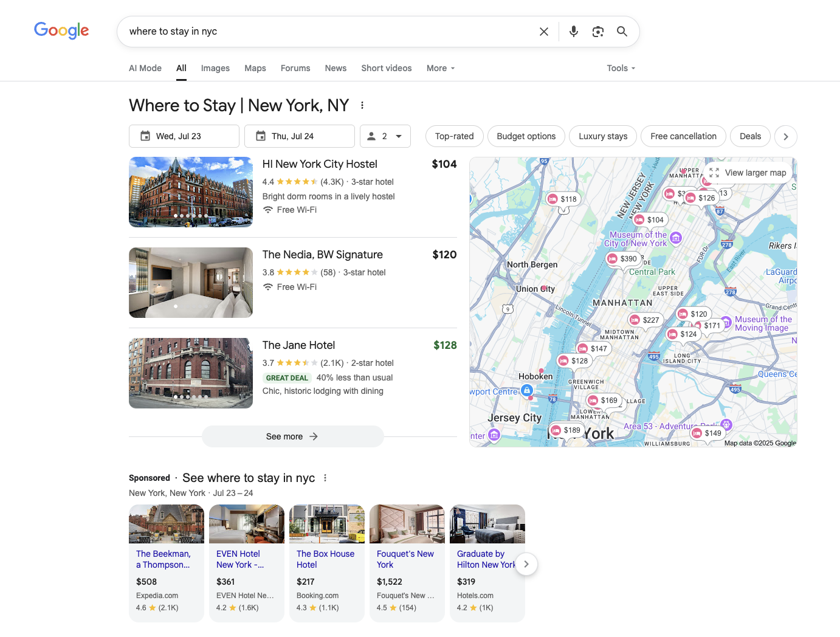
Task: Open options menu beside Where to Stay heading
Action: (362, 105)
